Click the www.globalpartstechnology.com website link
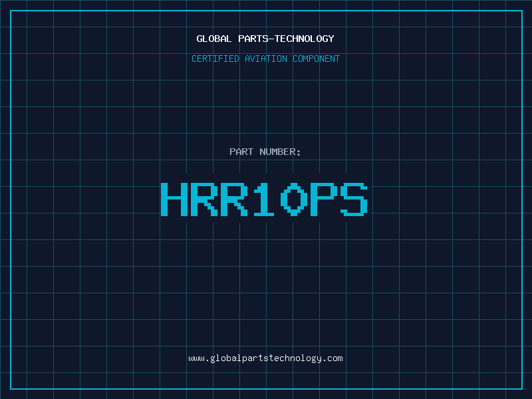Screen dimensions: 532x399 [265, 358]
